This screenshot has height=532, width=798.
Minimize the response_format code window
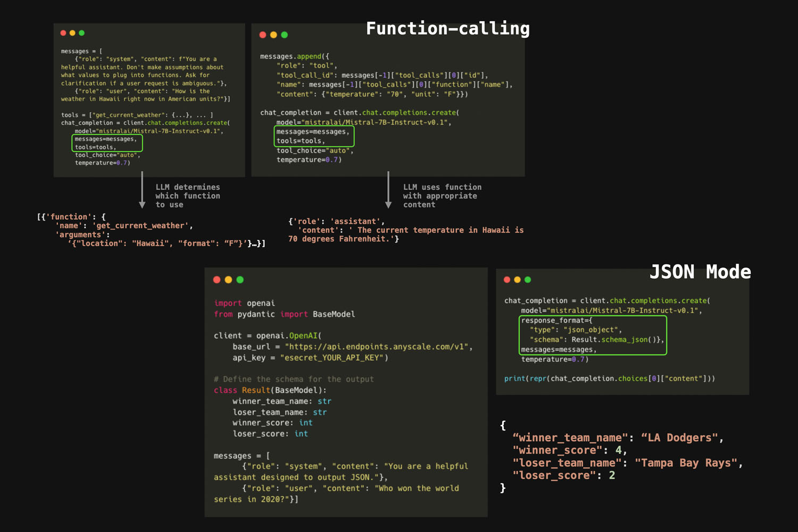517,280
